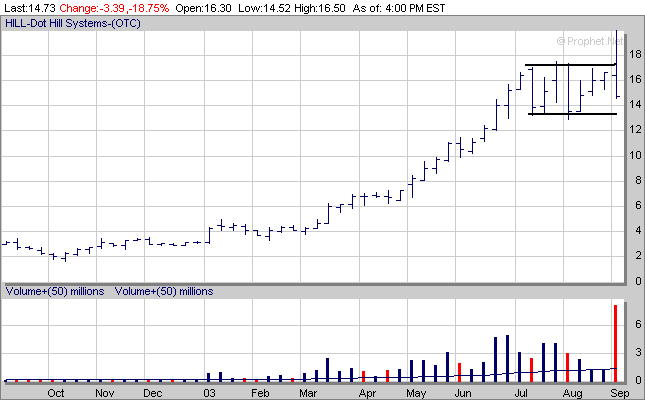Click the second 'Volume+(50) millions' label
The height and width of the screenshot is (400, 645).
(164, 291)
